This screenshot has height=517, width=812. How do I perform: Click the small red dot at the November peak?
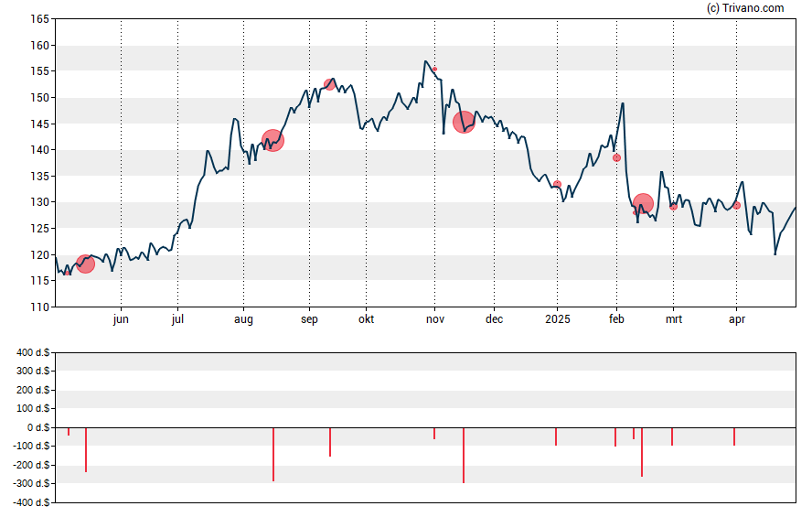coord(435,69)
